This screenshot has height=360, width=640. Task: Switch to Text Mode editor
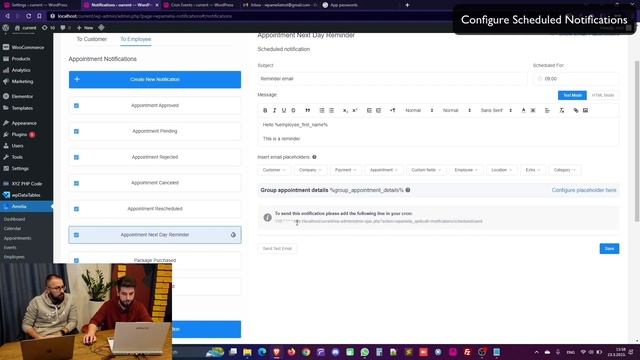click(572, 95)
